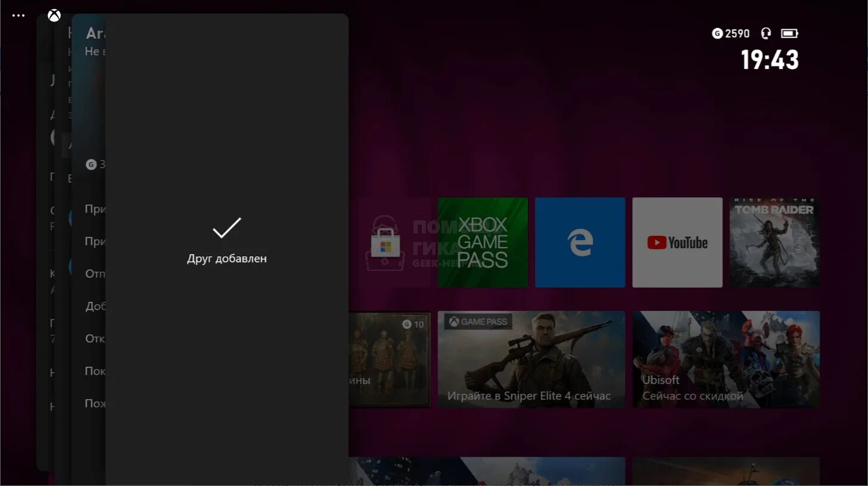Click the Xbox logo icon
This screenshot has height=486, width=868.
(x=54, y=15)
